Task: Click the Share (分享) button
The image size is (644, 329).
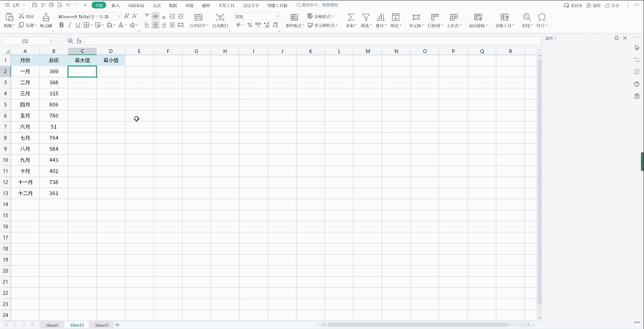Action: click(x=612, y=5)
